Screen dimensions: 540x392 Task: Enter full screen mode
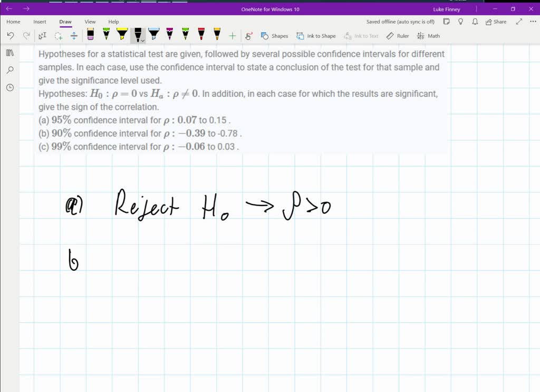click(x=519, y=22)
